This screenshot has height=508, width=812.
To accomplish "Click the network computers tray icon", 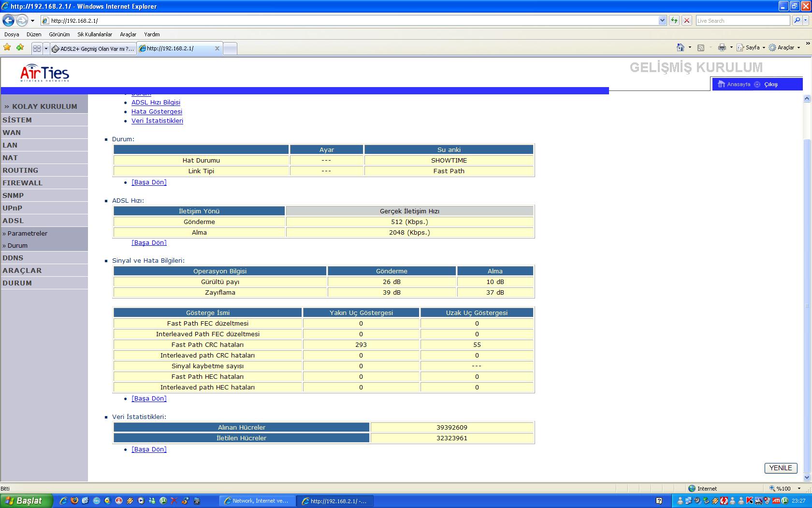I will tap(689, 501).
